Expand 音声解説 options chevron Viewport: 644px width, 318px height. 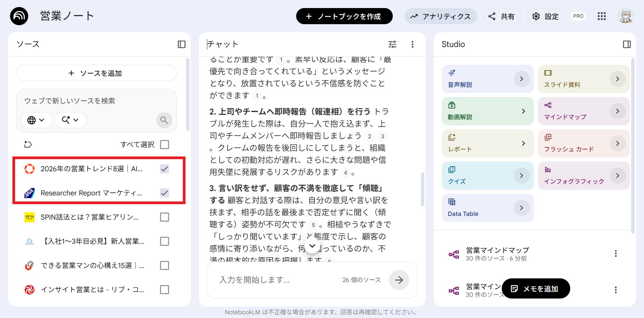click(x=522, y=79)
